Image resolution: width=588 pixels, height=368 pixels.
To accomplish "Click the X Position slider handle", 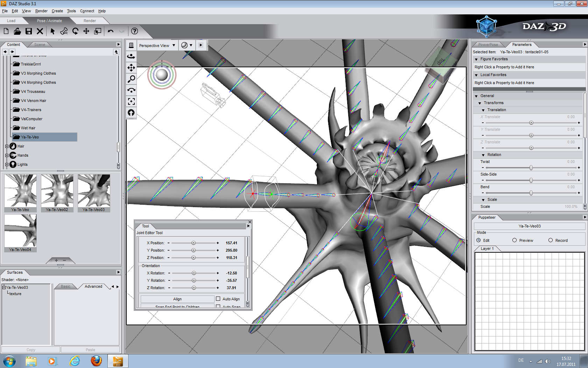I will pyautogui.click(x=193, y=243).
